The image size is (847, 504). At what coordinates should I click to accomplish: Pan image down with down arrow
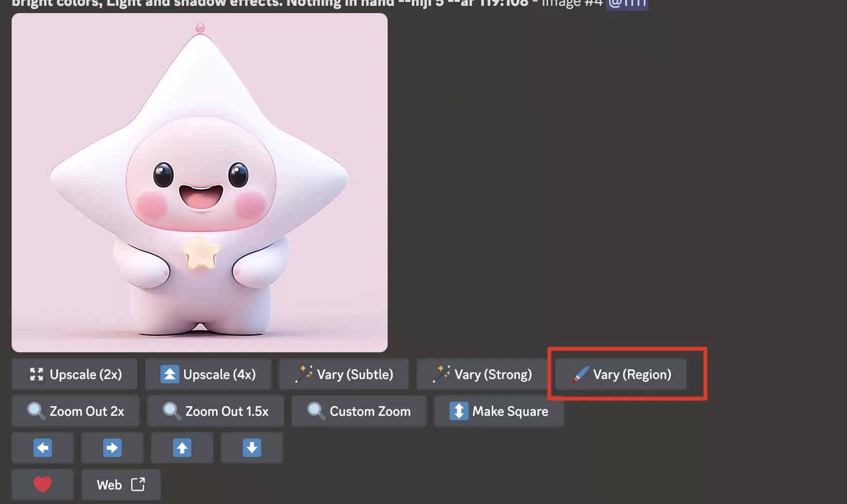pyautogui.click(x=252, y=448)
